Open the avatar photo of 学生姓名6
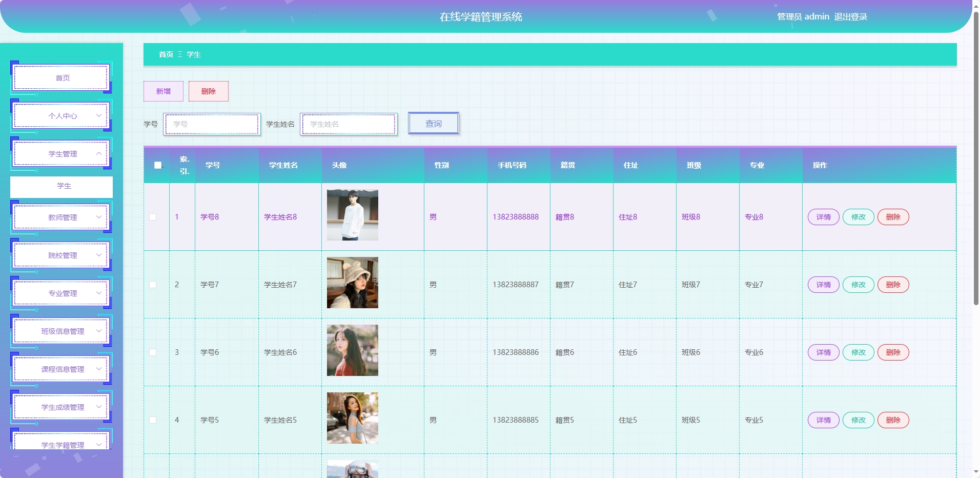 tap(353, 350)
